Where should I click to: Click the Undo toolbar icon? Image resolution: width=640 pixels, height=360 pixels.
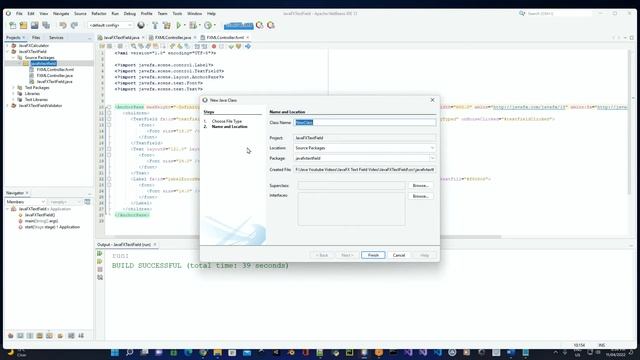tap(63, 25)
